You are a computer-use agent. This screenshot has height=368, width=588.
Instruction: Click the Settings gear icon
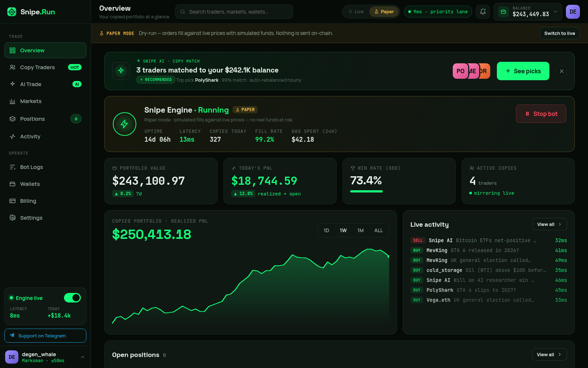point(12,218)
